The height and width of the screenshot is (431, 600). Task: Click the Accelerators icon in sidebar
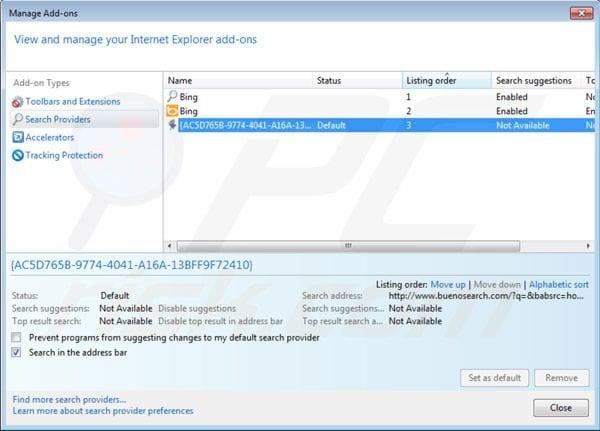18,137
